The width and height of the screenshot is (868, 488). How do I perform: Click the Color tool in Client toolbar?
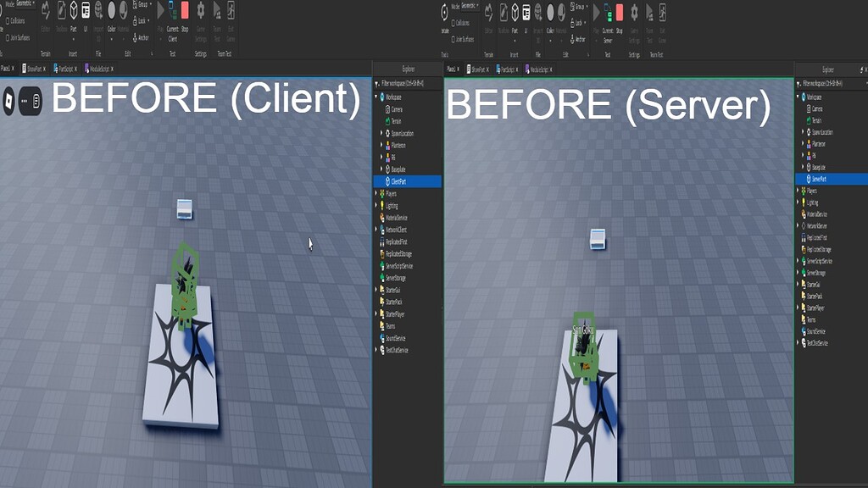coord(111,10)
